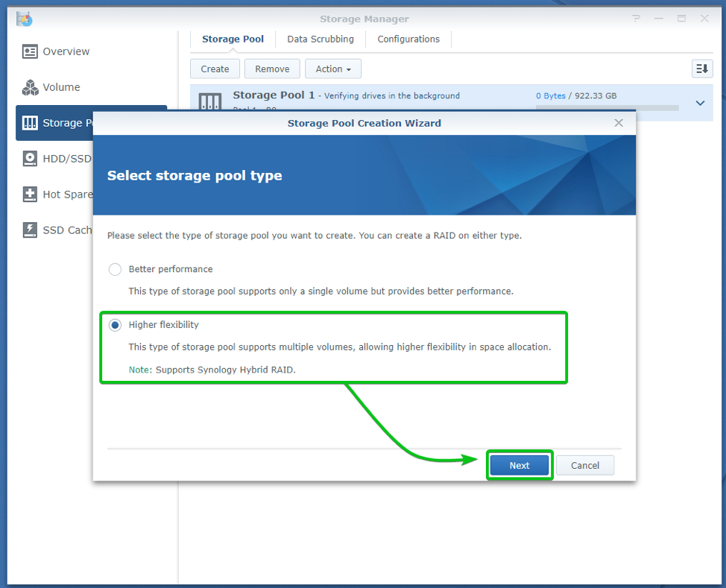Select the Better performance radio button
This screenshot has width=726, height=588.
click(115, 269)
